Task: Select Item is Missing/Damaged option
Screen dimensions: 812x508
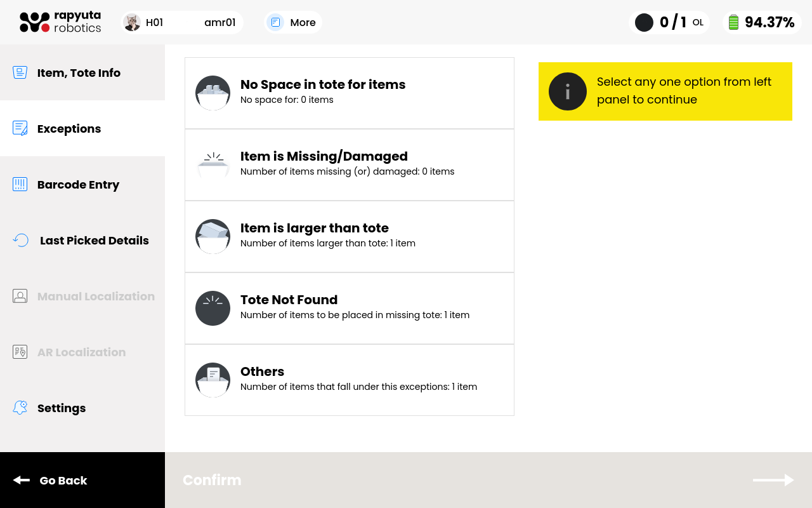Action: (350, 164)
